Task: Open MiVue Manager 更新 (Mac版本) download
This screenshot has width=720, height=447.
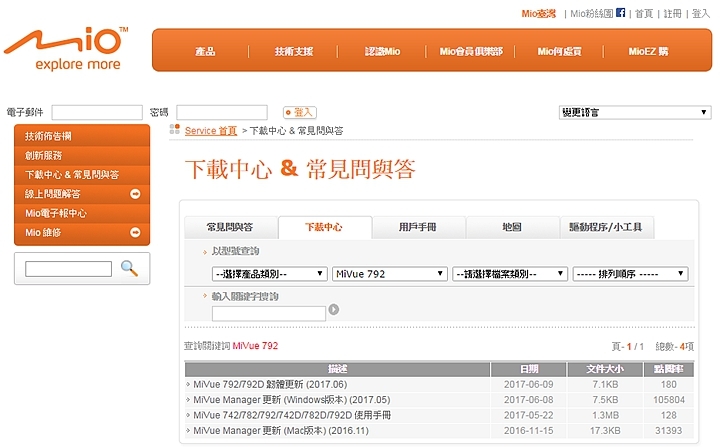Action: coord(281,430)
